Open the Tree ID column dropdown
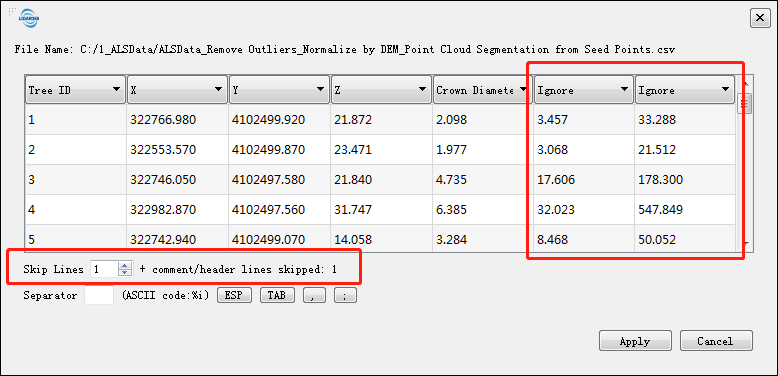The image size is (778, 376). 75,90
